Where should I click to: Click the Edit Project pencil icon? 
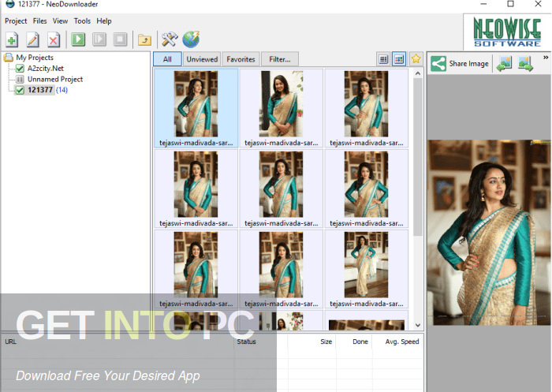point(33,39)
